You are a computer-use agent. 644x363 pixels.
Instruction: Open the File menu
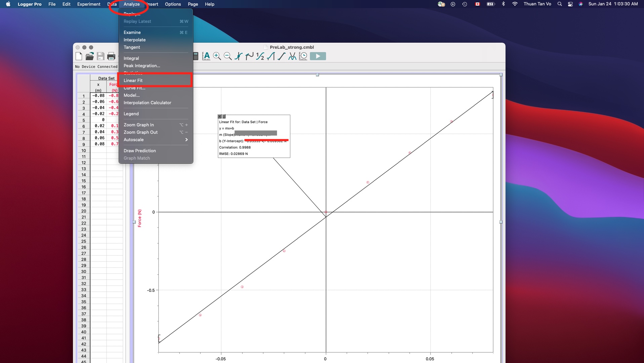52,4
